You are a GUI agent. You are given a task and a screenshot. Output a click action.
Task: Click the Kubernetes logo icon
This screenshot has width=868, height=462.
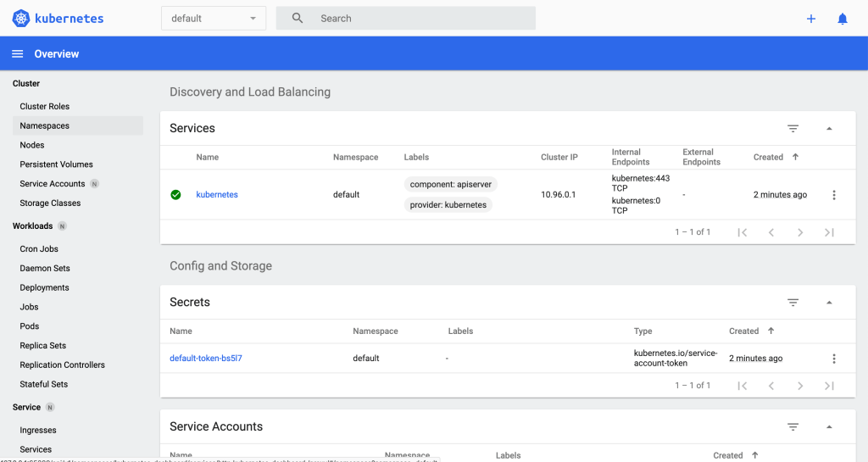click(21, 18)
